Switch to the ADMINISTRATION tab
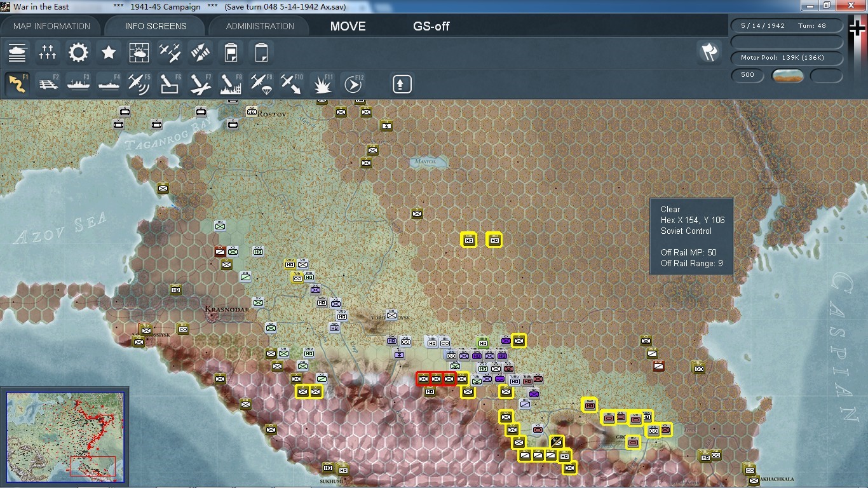The height and width of the screenshot is (488, 868). (x=260, y=26)
